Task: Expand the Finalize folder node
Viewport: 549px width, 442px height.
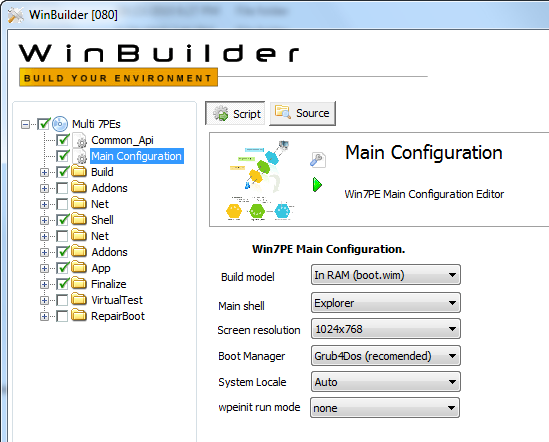Action: pos(44,284)
